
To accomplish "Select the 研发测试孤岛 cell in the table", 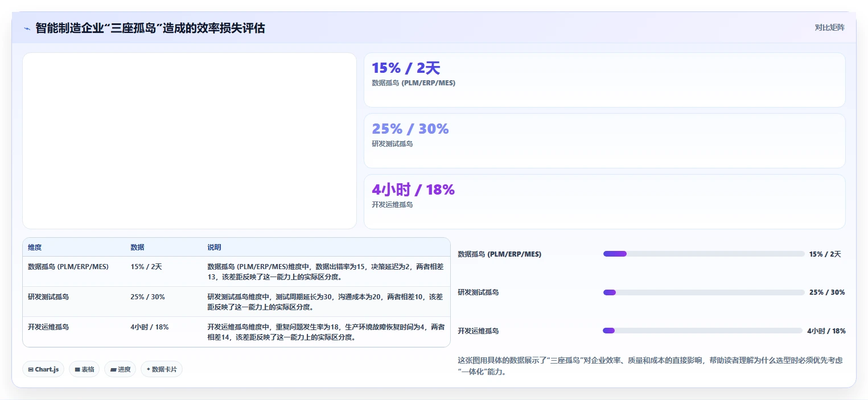I will click(x=48, y=296).
